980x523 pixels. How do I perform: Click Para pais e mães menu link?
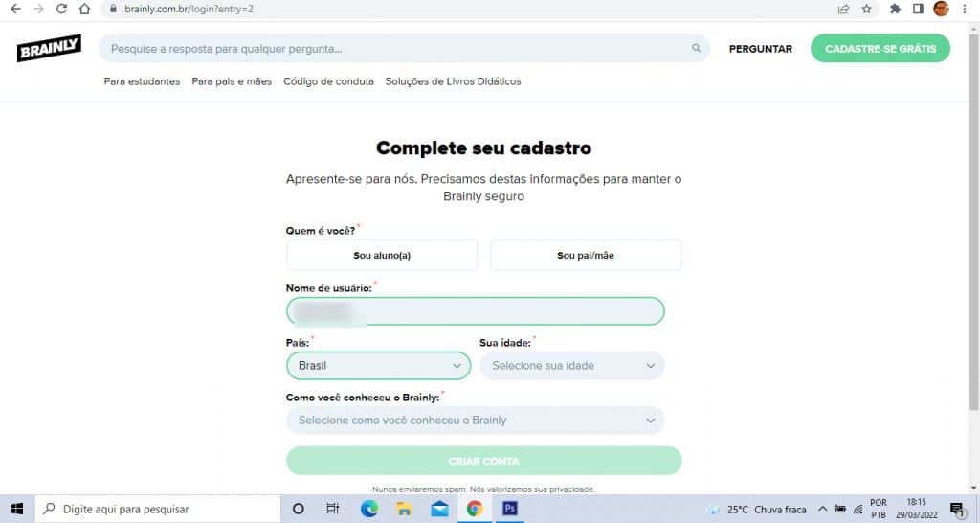tap(232, 81)
